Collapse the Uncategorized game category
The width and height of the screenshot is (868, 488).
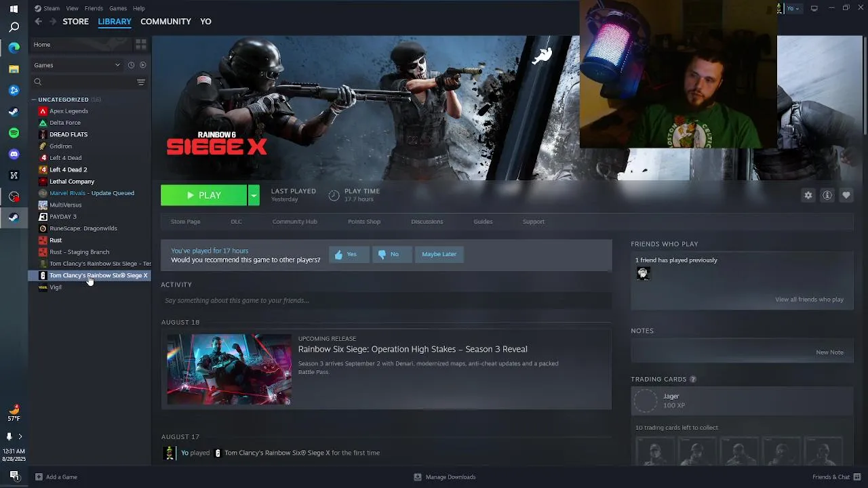[34, 100]
